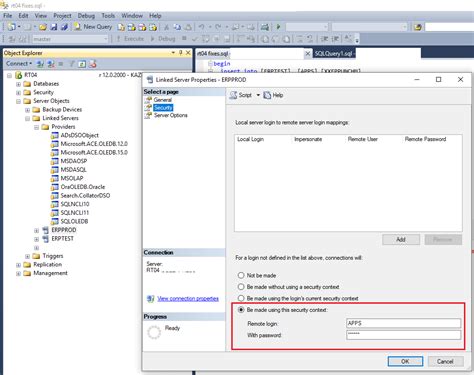Click the Undo icon in the toolbar
Viewport: 474px width, 375px height.
(x=201, y=27)
